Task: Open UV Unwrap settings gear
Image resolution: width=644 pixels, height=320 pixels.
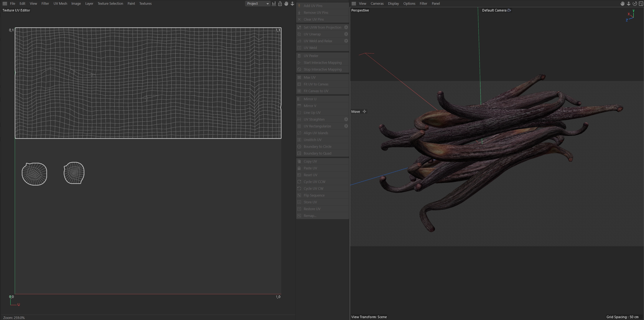Action: click(346, 34)
